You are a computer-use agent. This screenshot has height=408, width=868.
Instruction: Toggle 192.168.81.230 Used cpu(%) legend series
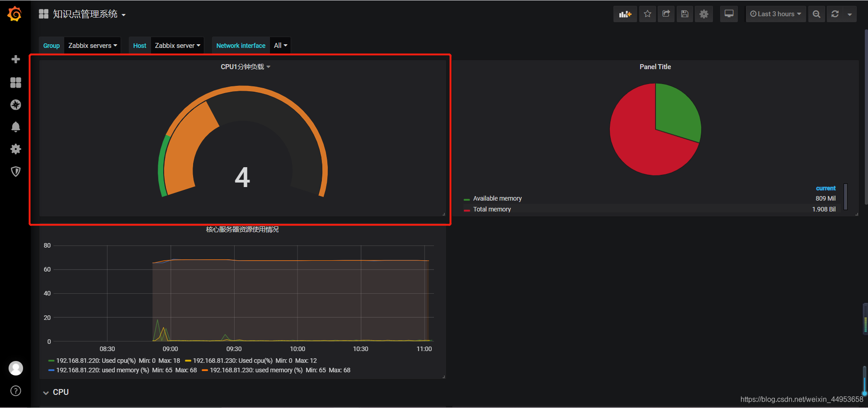233,361
